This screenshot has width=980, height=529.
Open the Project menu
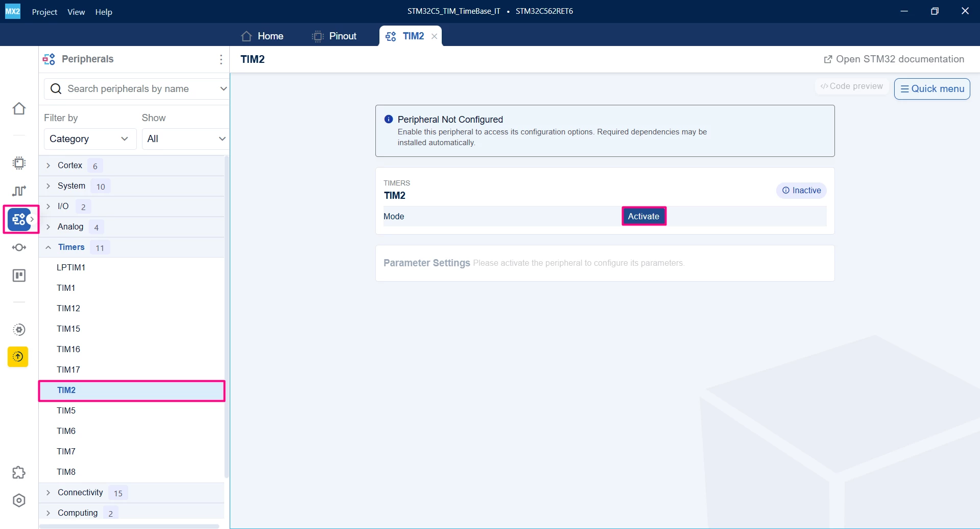44,12
